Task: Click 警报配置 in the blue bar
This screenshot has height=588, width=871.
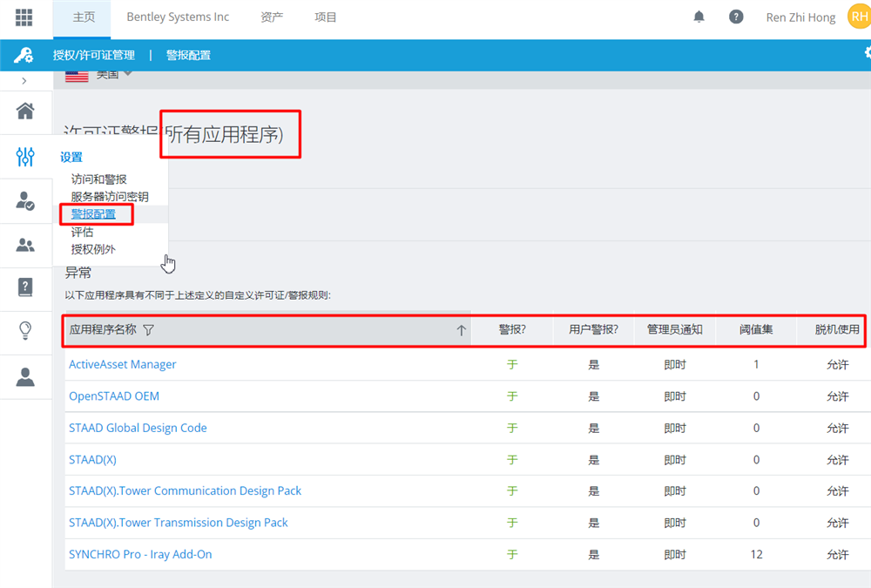Action: [x=188, y=55]
